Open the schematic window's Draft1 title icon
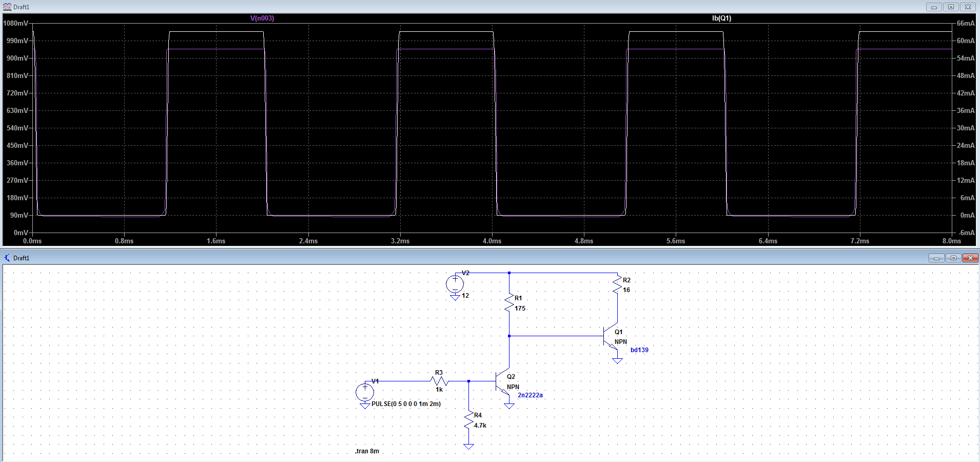This screenshot has height=462, width=980. point(7,258)
